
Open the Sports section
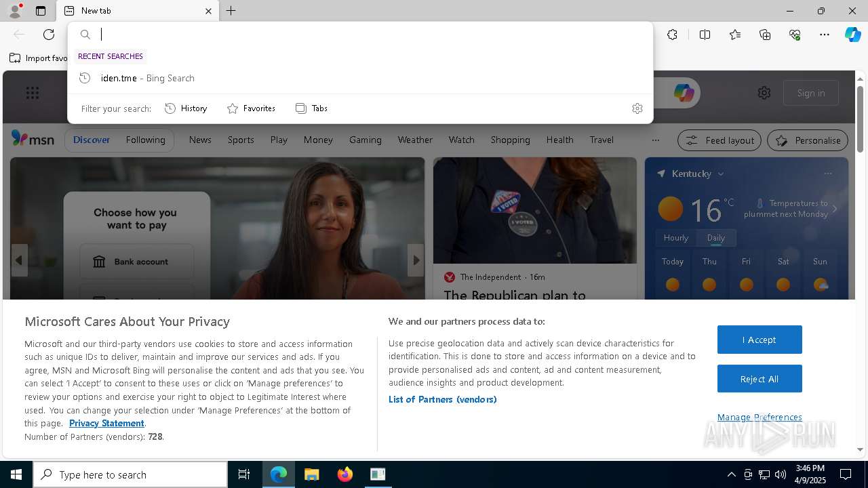(x=241, y=140)
